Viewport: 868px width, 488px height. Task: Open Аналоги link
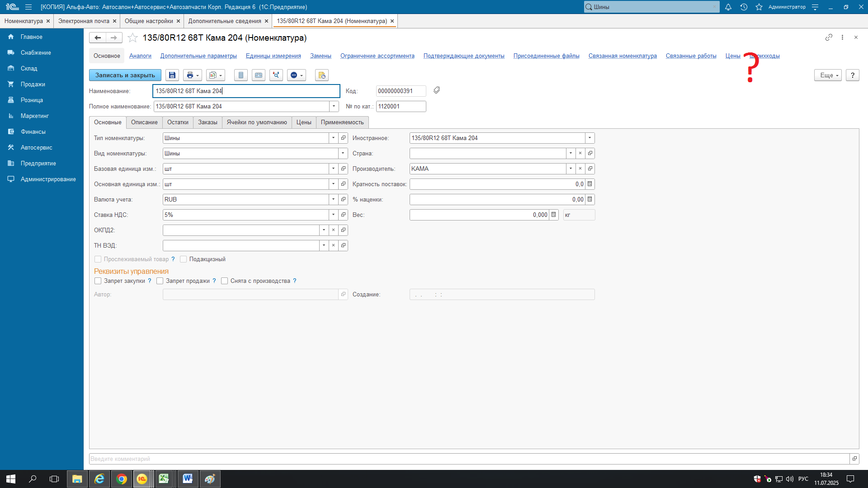(x=140, y=56)
